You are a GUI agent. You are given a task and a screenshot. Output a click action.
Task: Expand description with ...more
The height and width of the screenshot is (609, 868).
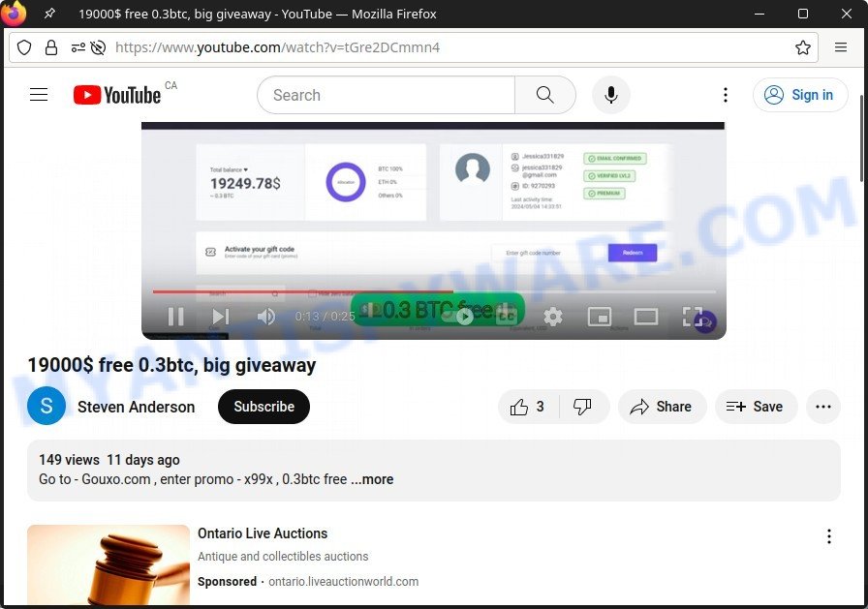(372, 479)
